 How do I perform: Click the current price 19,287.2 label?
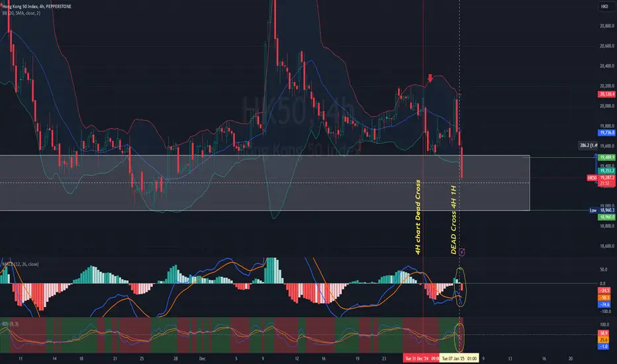click(x=606, y=178)
